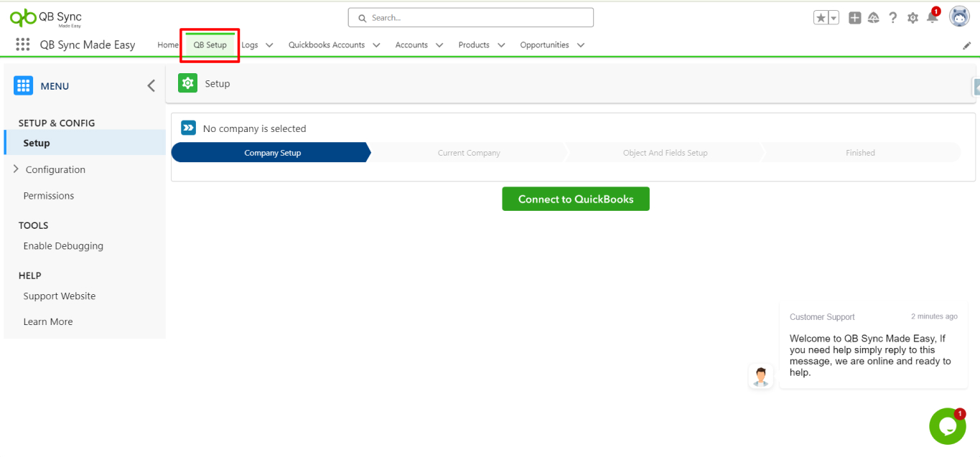This screenshot has height=457, width=980.
Task: Open the Opportunities tab
Action: pos(544,44)
